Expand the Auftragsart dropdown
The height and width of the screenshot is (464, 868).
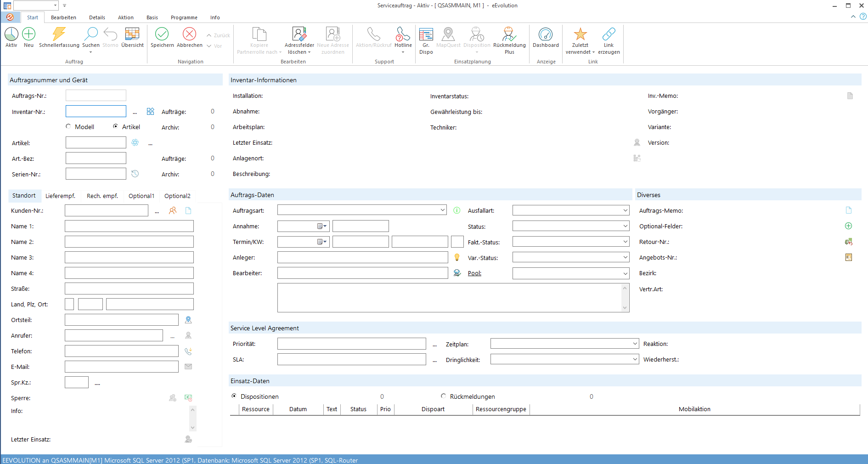point(442,210)
